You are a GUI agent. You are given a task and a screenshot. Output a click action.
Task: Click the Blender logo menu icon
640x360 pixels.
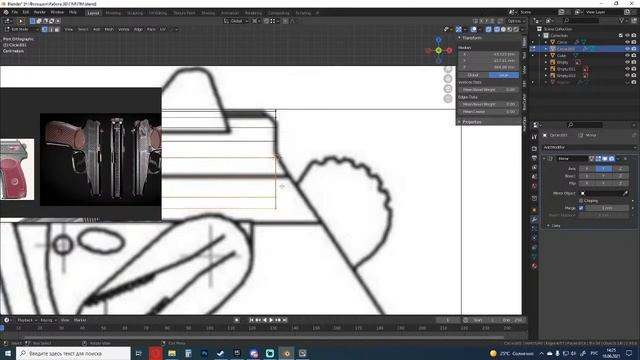(x=6, y=13)
